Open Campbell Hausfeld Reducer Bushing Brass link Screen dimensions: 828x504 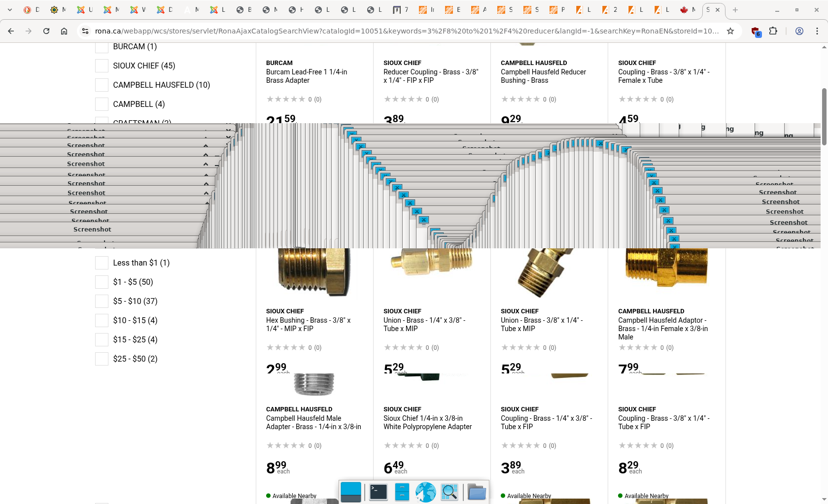click(x=543, y=76)
